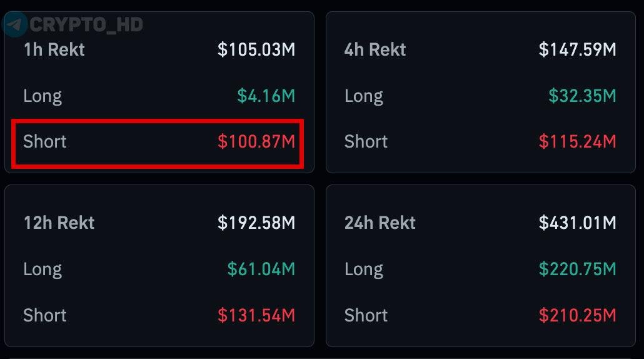Viewport: 644px width, 359px height.
Task: Click the 1h Long value $4.16M
Action: [266, 96]
